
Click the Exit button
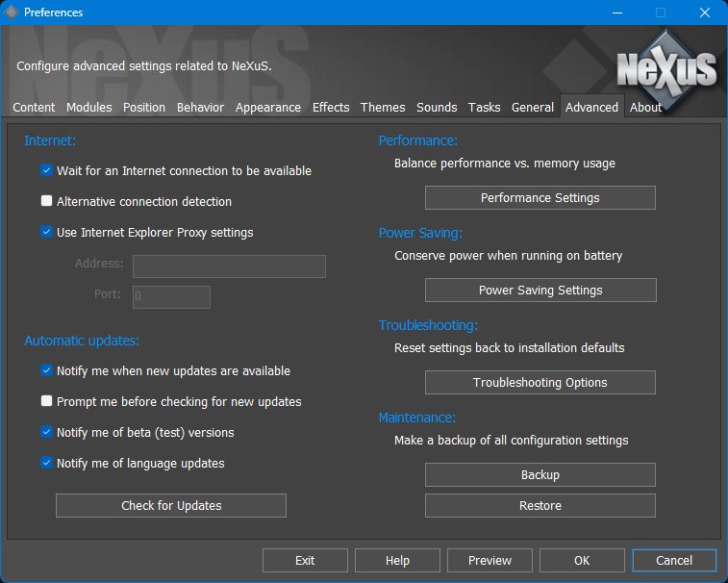click(x=305, y=560)
